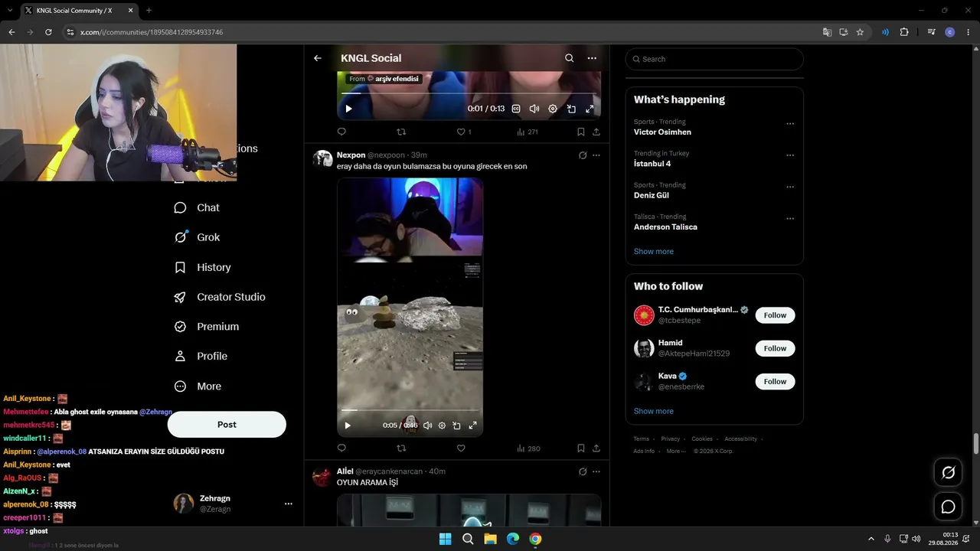Expand the 0:13 video to fullscreen

click(590, 109)
